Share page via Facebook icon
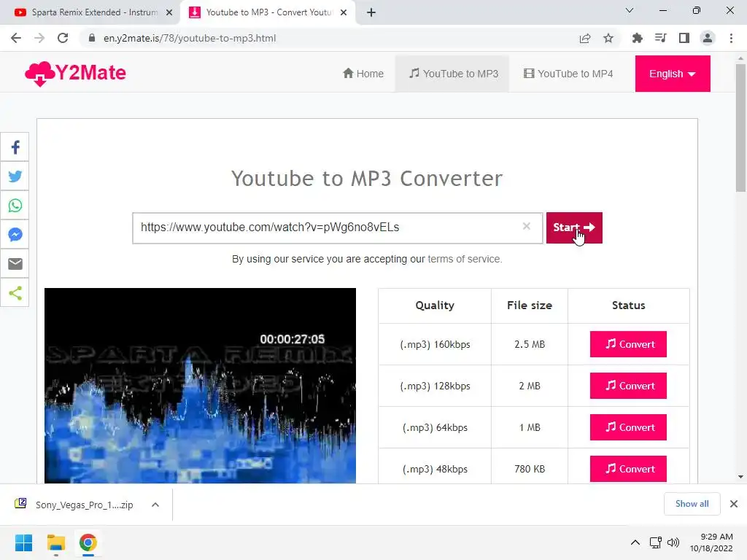The height and width of the screenshot is (560, 747). pyautogui.click(x=15, y=147)
